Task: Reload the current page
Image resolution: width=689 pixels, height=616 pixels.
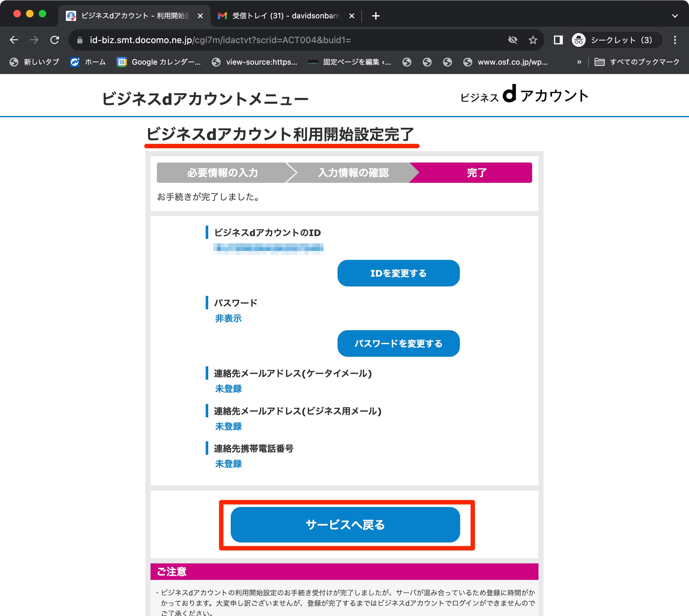Action: pyautogui.click(x=55, y=40)
